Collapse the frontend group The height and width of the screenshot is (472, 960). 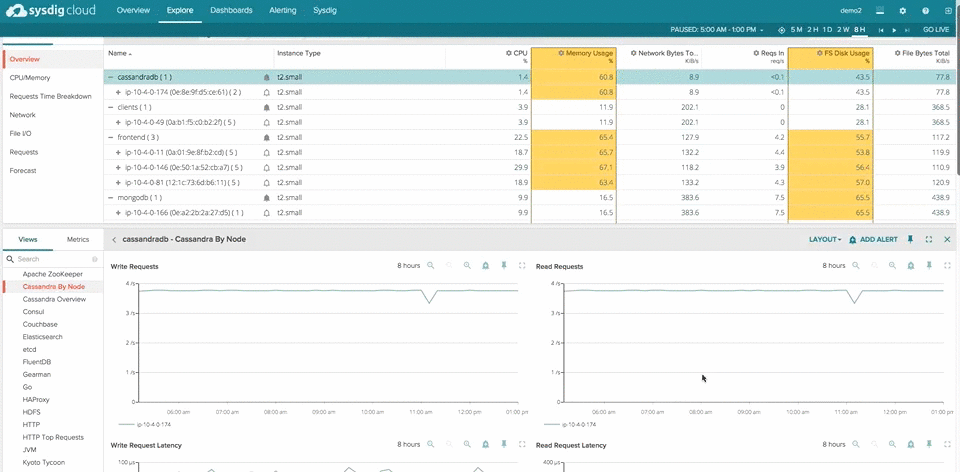pyautogui.click(x=111, y=138)
